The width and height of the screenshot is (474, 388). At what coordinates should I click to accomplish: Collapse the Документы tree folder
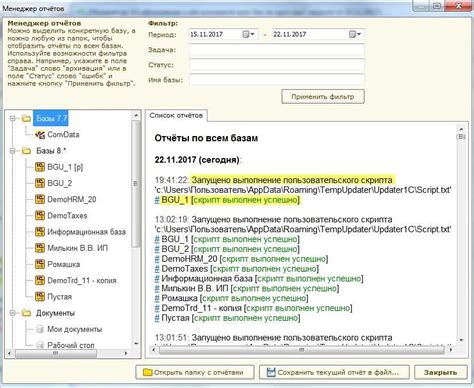tap(13, 313)
